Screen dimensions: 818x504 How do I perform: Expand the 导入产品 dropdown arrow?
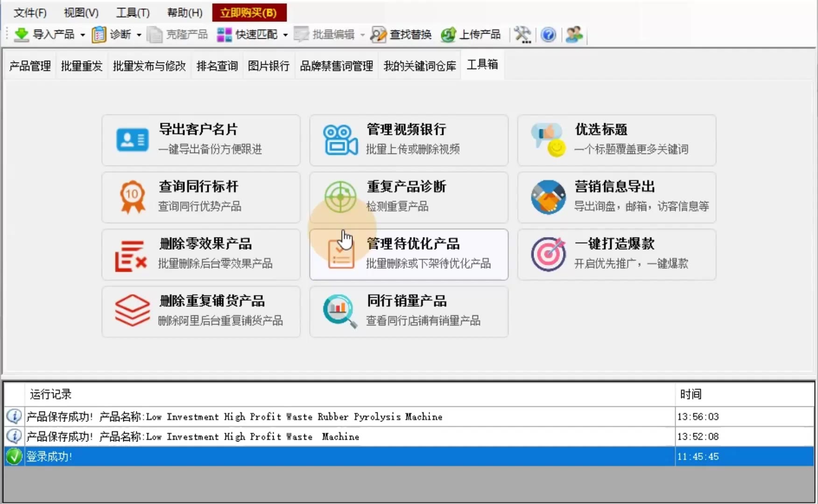point(83,35)
